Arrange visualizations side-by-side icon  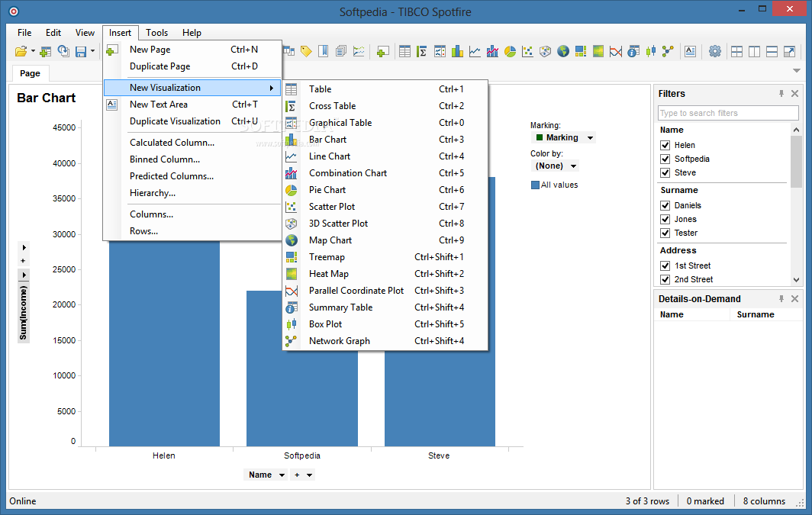[755, 51]
